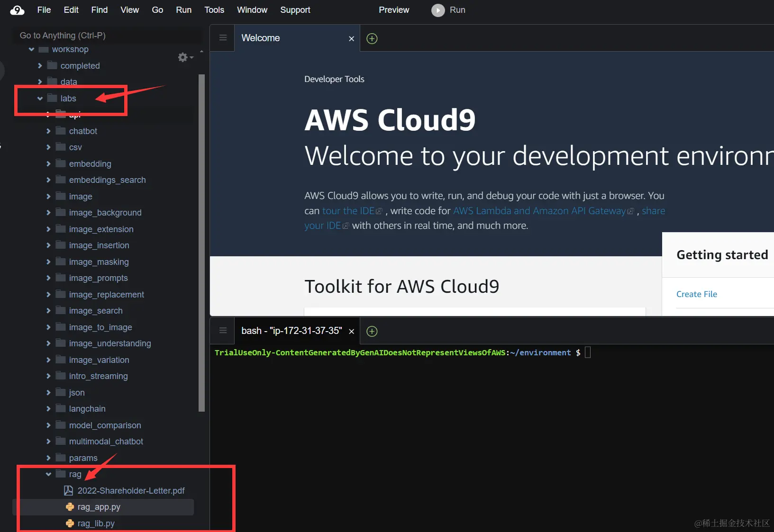
Task: Switch to the Welcome tab
Action: coord(297,38)
